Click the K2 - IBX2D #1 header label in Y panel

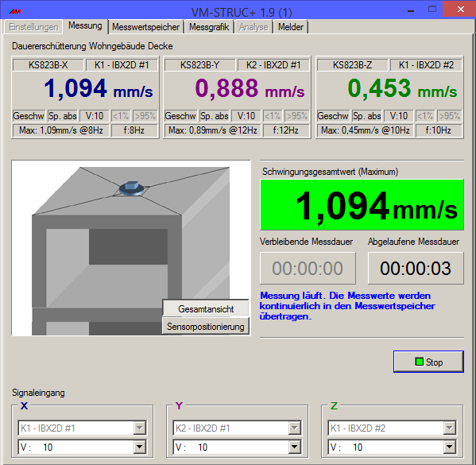(x=273, y=65)
